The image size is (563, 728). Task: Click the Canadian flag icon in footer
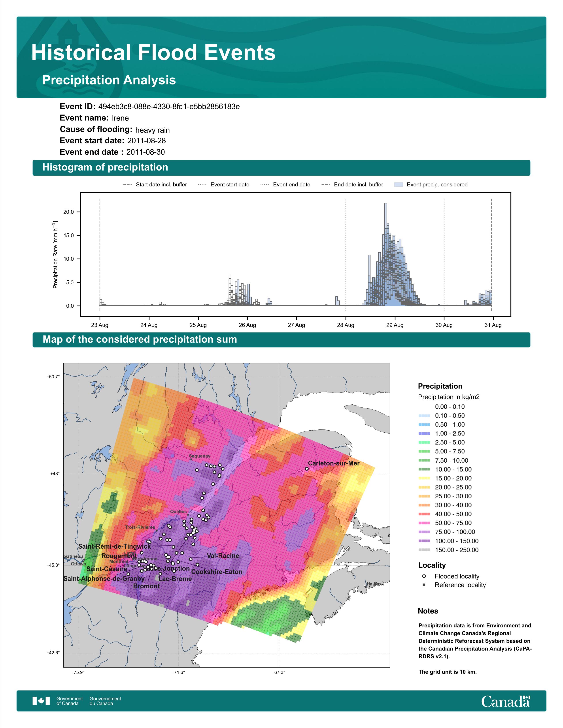pyautogui.click(x=41, y=701)
